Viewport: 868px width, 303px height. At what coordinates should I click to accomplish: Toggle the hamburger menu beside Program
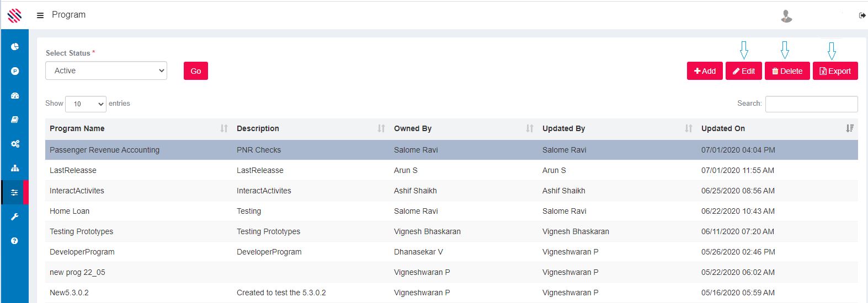pyautogui.click(x=40, y=15)
